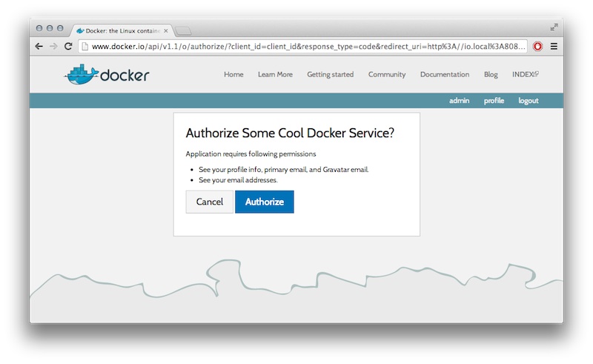Open the Documentation nav link
This screenshot has width=593, height=364.
[444, 75]
